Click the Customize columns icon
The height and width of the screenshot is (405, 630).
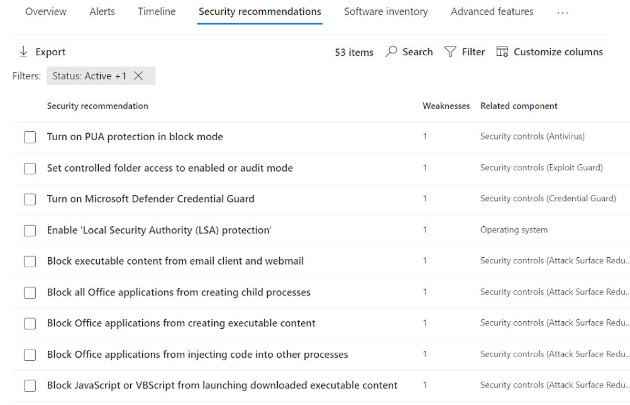[502, 52]
